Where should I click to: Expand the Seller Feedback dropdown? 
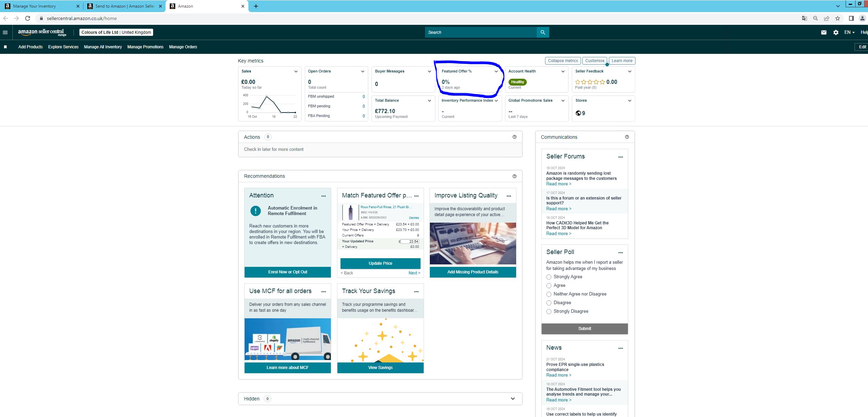pos(630,71)
